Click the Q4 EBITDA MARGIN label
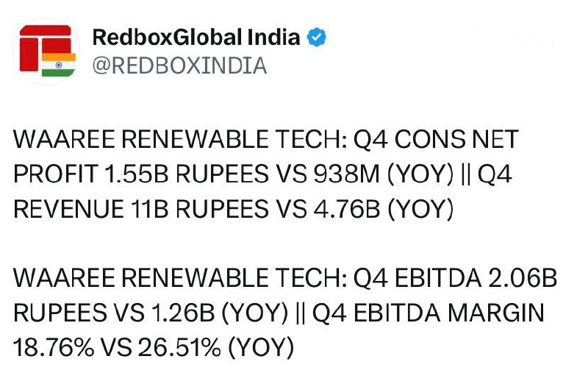588x384 pixels. [429, 313]
